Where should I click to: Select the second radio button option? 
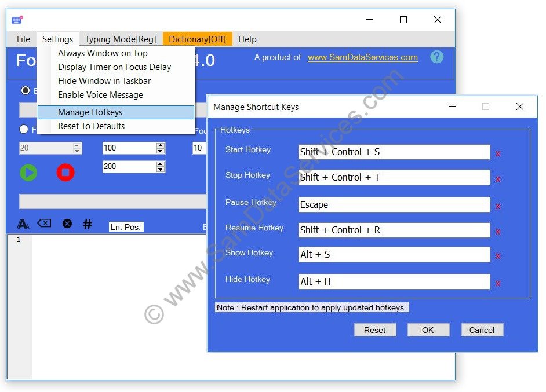[24, 129]
